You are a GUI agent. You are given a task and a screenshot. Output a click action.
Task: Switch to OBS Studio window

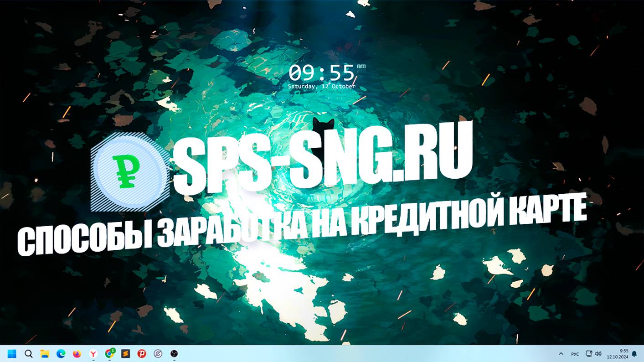174,353
